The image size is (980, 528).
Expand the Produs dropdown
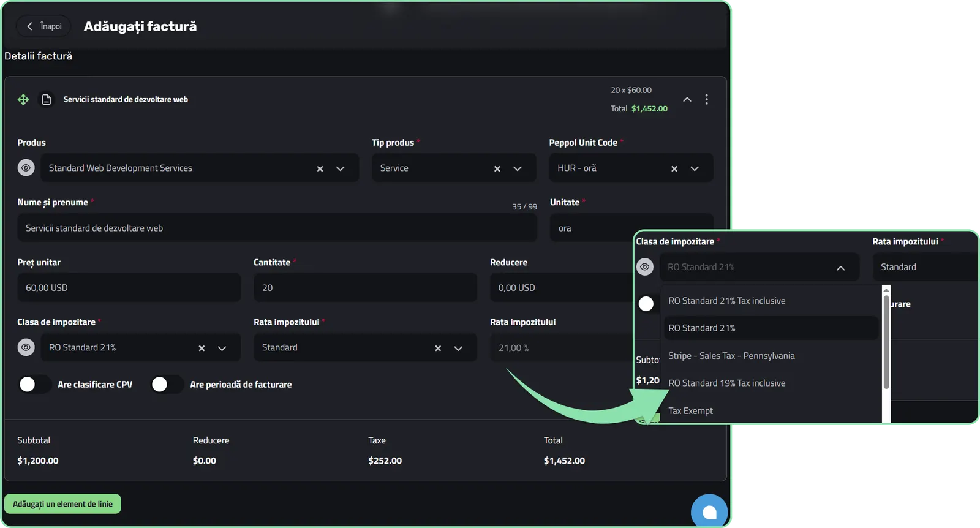coord(341,168)
